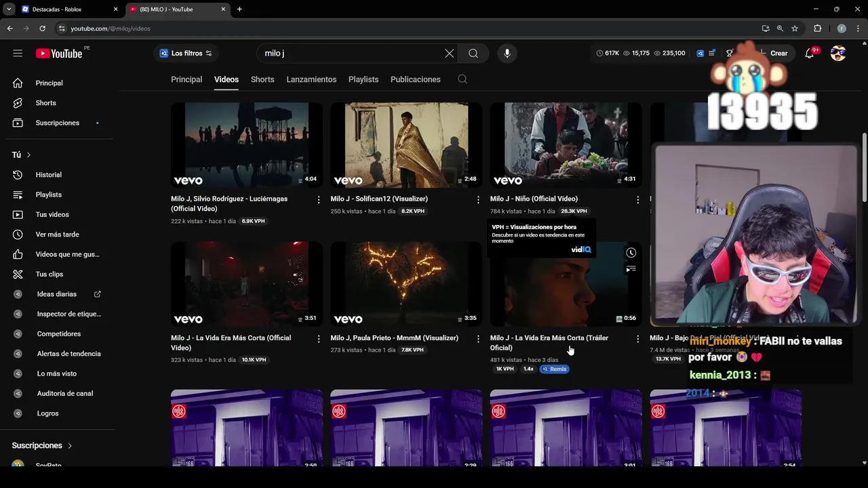Open the notifications bell
Image resolution: width=868 pixels, height=488 pixels.
coord(809,54)
